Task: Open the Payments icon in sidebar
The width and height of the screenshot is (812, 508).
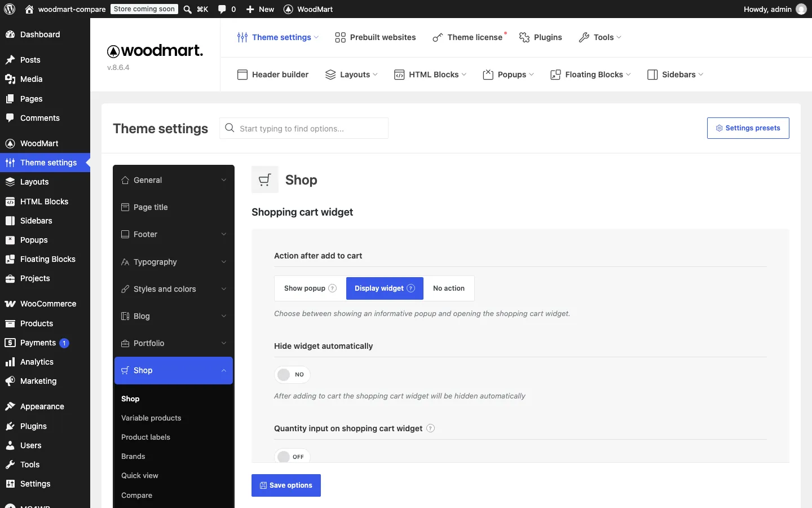Action: [x=10, y=343]
